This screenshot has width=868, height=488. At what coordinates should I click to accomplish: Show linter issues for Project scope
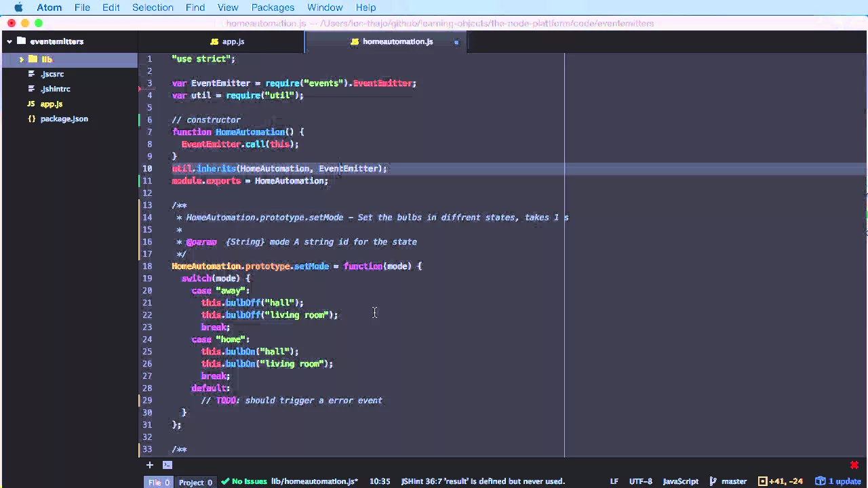(x=195, y=482)
